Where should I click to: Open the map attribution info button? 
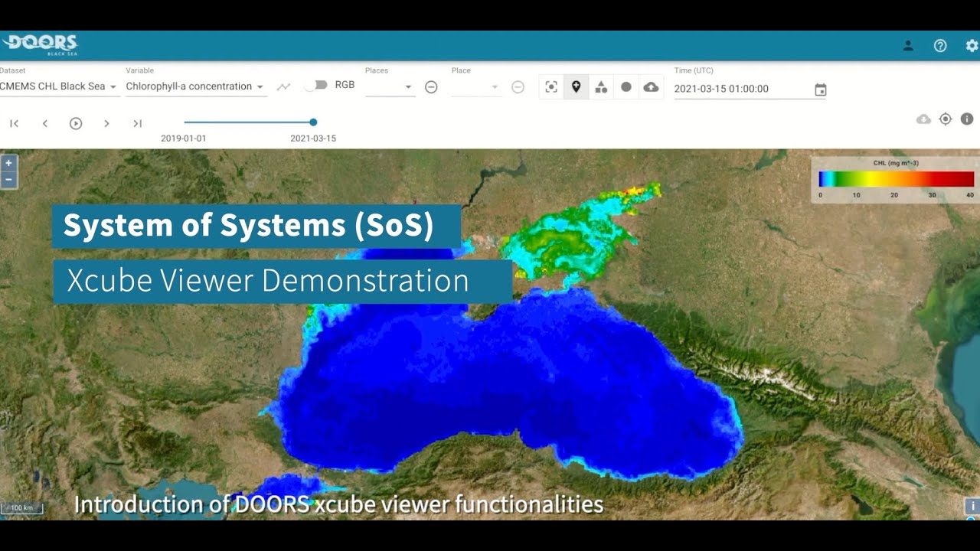972,507
